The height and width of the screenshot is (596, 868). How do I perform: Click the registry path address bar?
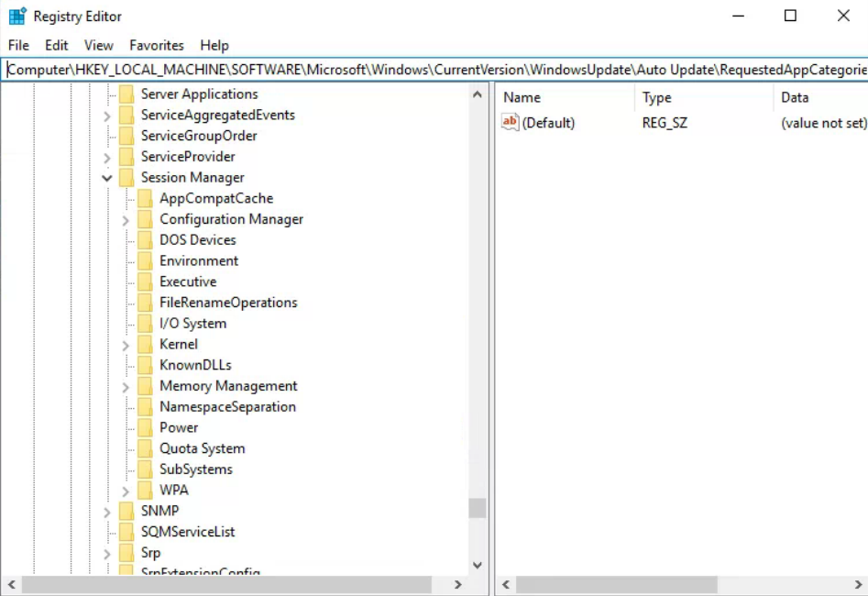[x=434, y=70]
